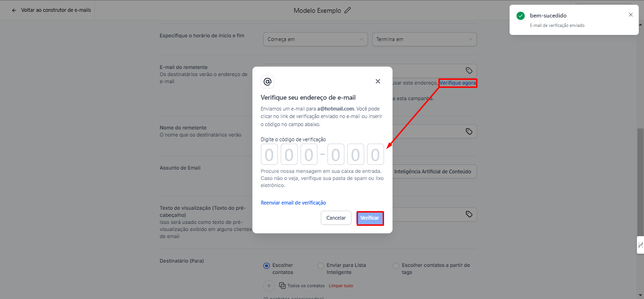Image resolution: width=644 pixels, height=299 pixels.
Task: Click the @ icon in the dialog header
Action: click(268, 82)
